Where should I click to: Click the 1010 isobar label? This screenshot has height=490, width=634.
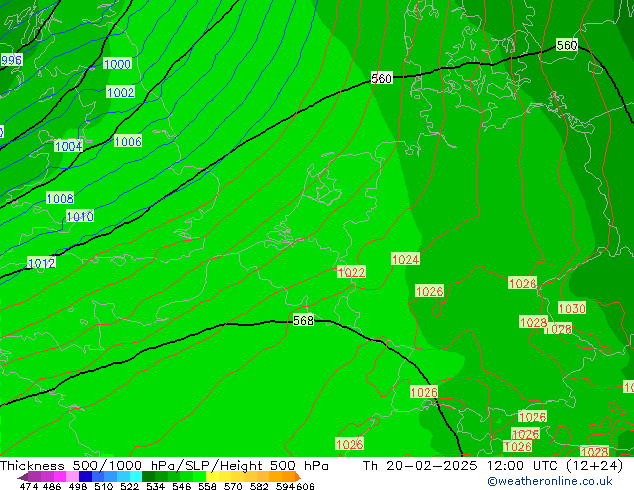80,216
